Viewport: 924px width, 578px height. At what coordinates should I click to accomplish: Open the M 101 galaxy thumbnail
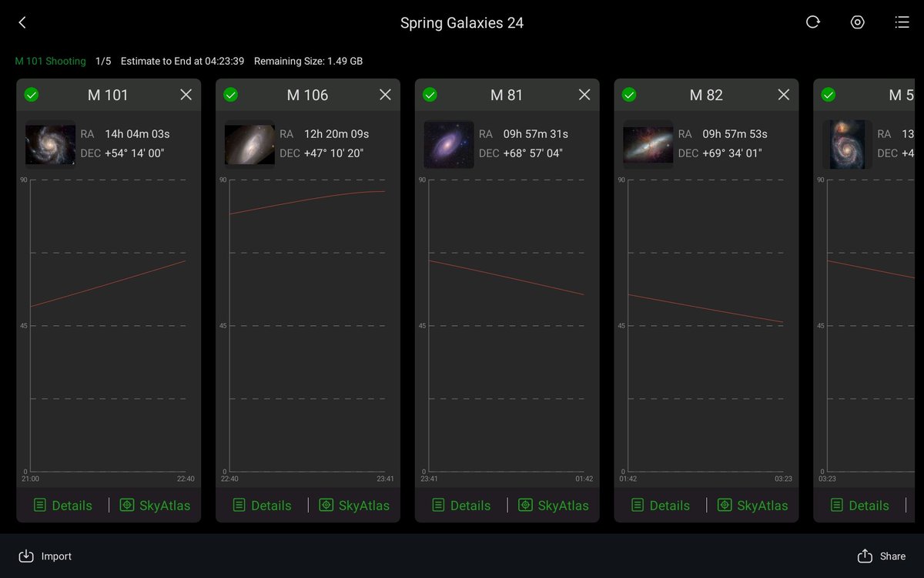[x=50, y=144]
